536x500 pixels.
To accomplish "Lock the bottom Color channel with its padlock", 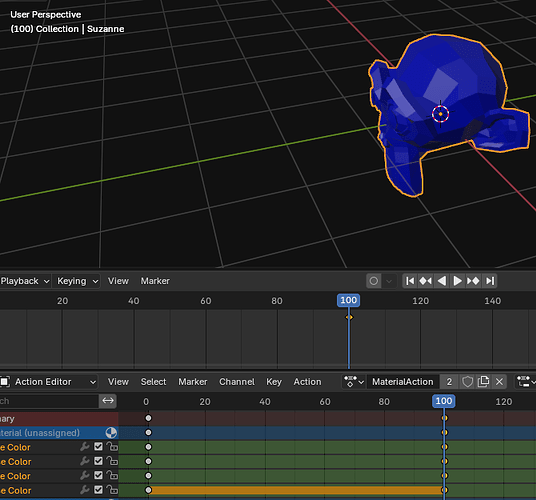I will click(112, 490).
